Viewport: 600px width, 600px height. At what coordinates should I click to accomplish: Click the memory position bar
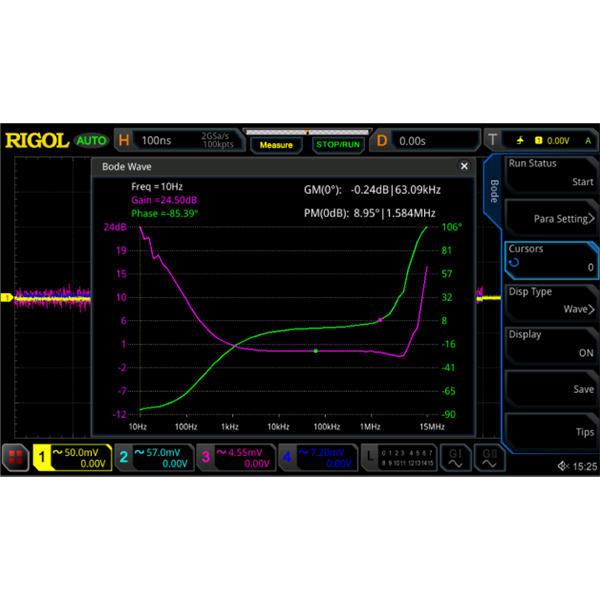point(308,132)
